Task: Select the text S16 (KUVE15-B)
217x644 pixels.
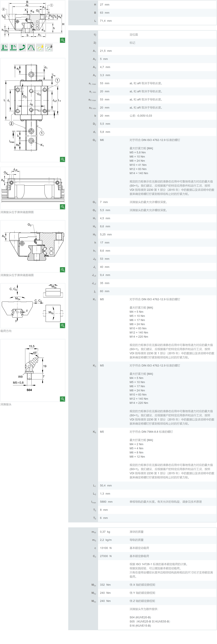Action: click(140, 626)
